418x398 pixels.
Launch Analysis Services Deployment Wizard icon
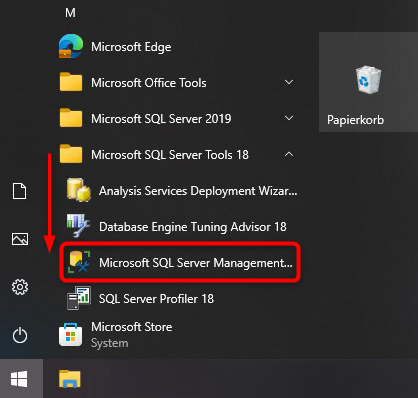point(79,190)
